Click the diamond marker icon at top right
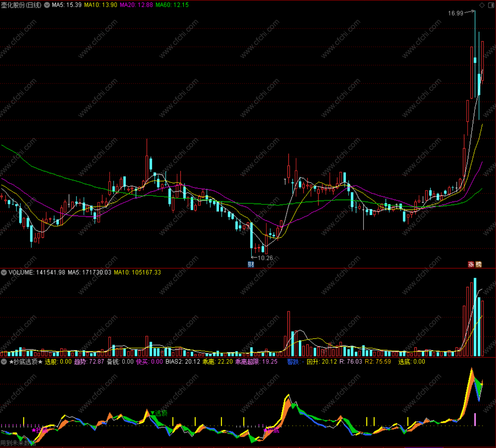 tap(482, 5)
